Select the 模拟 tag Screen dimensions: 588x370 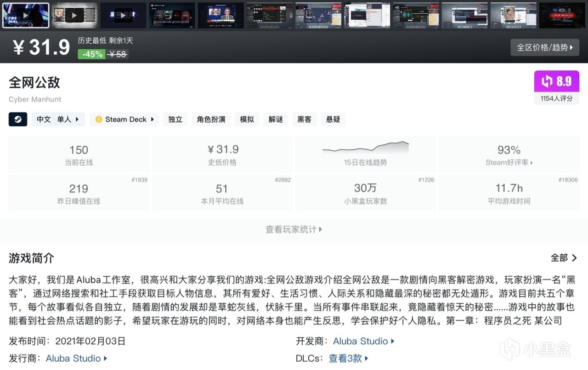(247, 120)
